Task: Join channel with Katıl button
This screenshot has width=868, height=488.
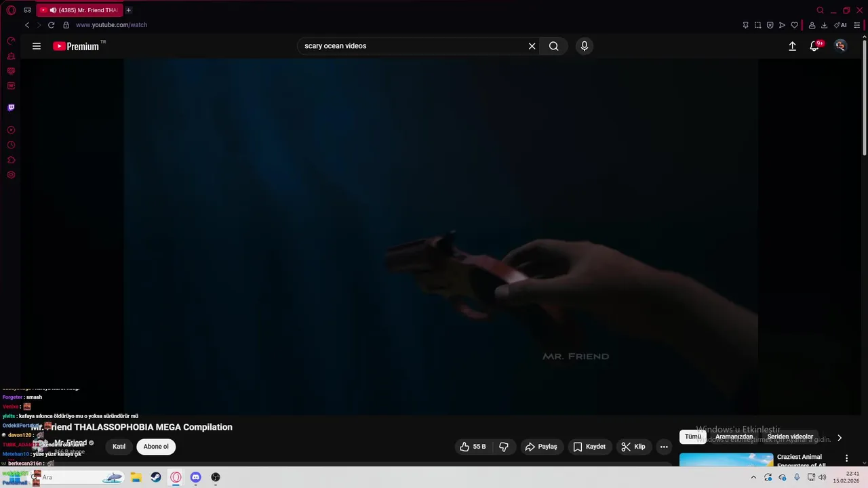Action: [x=119, y=447]
